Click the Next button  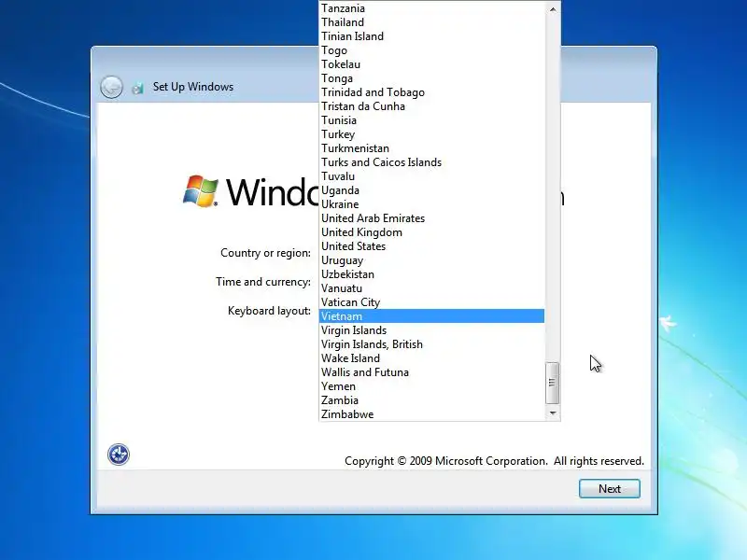[610, 488]
